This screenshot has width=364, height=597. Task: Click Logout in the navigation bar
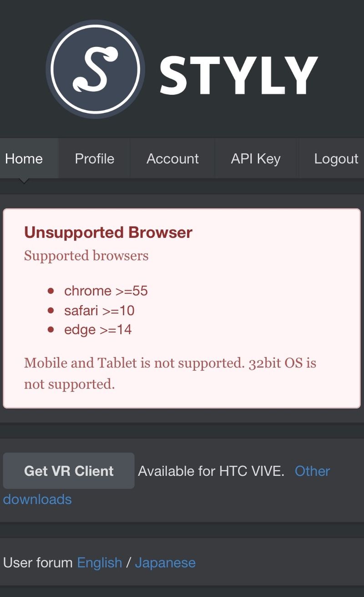[336, 158]
